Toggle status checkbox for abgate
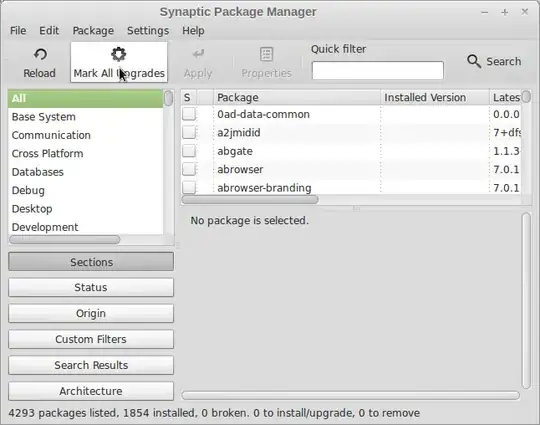Screen dimensions: 540x425 (189, 151)
